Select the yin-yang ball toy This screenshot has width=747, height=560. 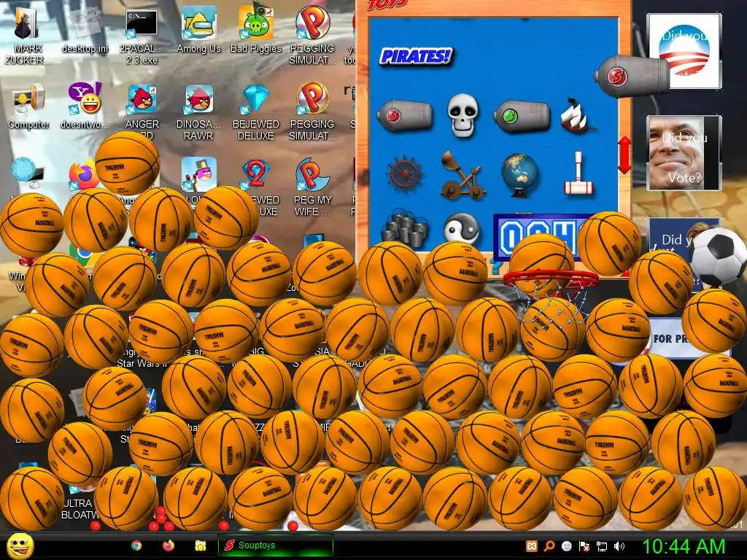click(462, 229)
